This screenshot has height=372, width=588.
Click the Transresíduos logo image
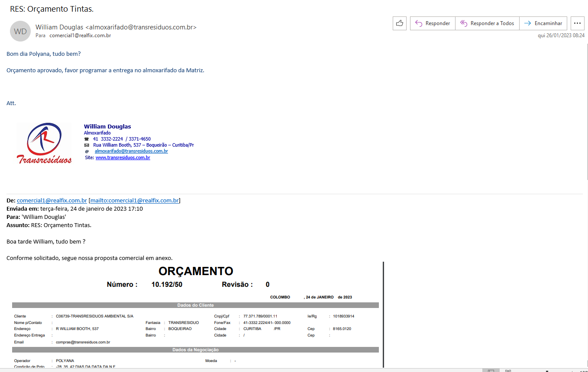click(x=44, y=144)
